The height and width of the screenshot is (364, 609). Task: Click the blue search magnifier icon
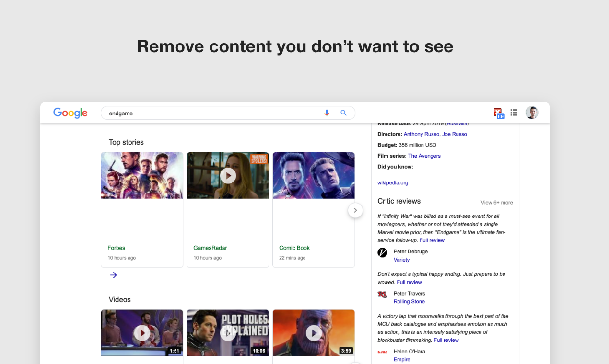pyautogui.click(x=343, y=113)
